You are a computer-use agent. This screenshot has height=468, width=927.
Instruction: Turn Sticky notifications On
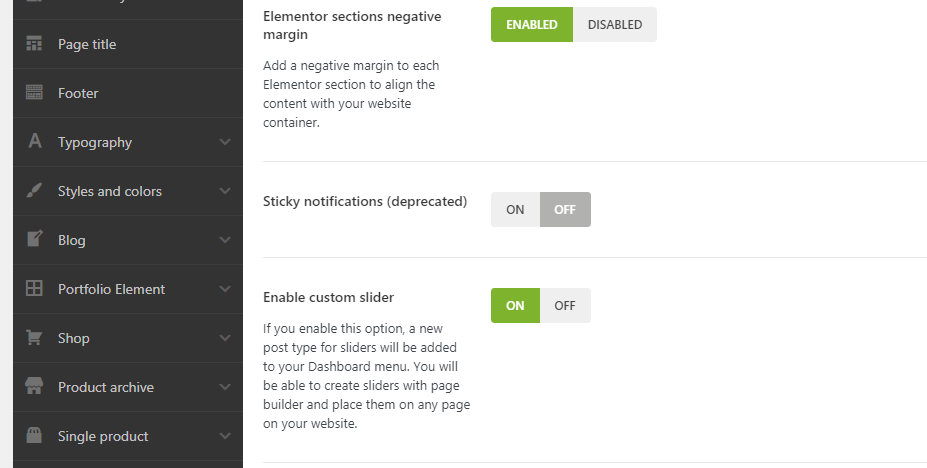click(515, 210)
